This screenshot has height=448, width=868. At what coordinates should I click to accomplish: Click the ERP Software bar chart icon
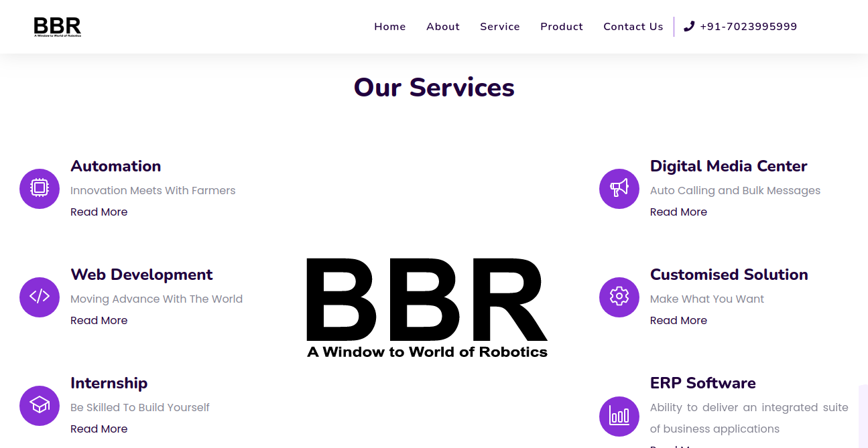coord(619,416)
